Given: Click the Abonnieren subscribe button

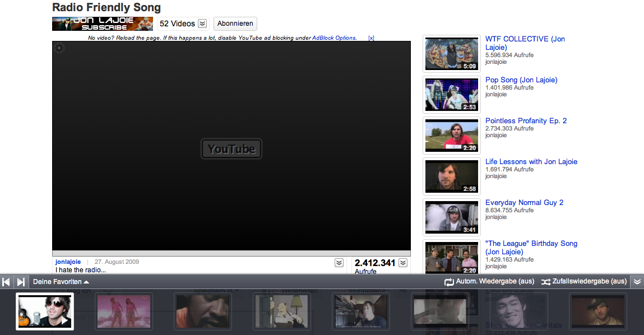Looking at the screenshot, I should 235,24.
